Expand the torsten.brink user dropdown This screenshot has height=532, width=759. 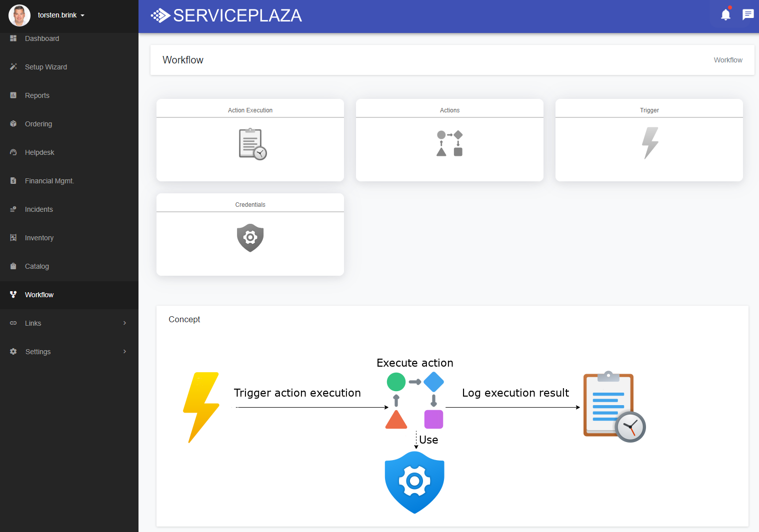82,15
